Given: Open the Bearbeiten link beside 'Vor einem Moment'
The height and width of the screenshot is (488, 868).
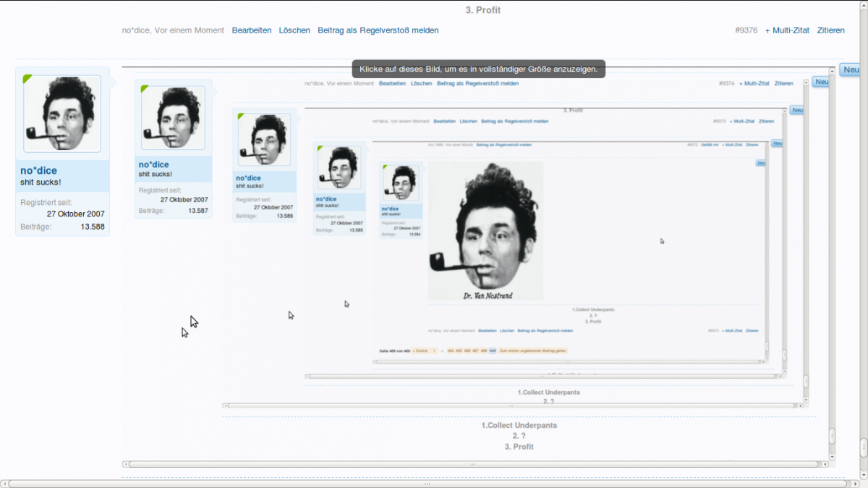Looking at the screenshot, I should [x=252, y=30].
